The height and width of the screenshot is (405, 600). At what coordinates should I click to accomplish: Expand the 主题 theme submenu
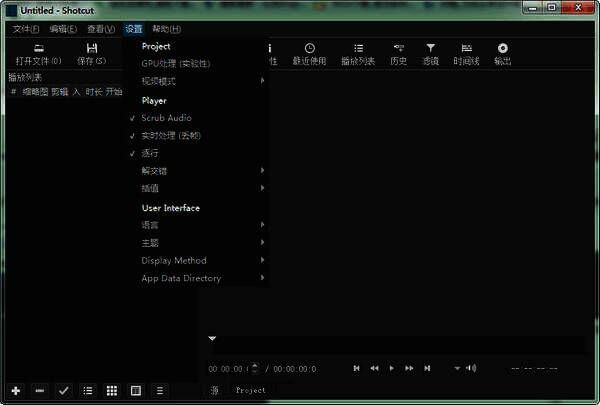point(197,243)
